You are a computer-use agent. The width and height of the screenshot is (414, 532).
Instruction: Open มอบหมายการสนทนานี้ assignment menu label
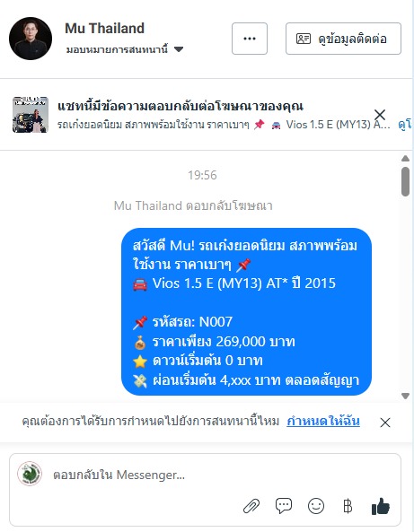117,50
